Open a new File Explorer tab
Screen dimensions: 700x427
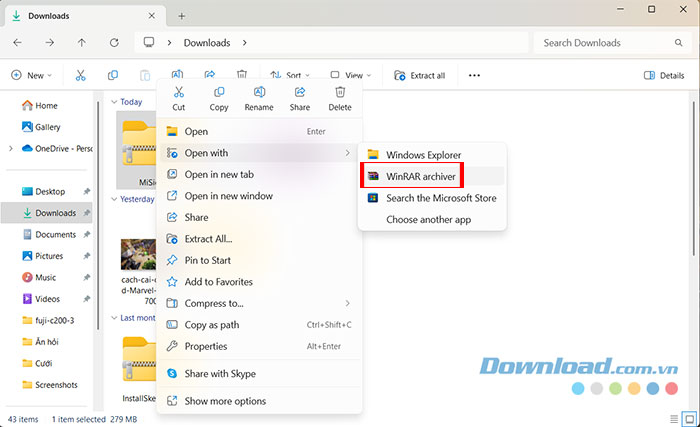coord(182,16)
